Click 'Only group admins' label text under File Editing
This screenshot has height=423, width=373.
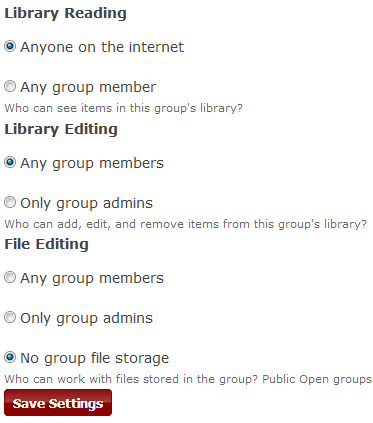pyautogui.click(x=87, y=318)
